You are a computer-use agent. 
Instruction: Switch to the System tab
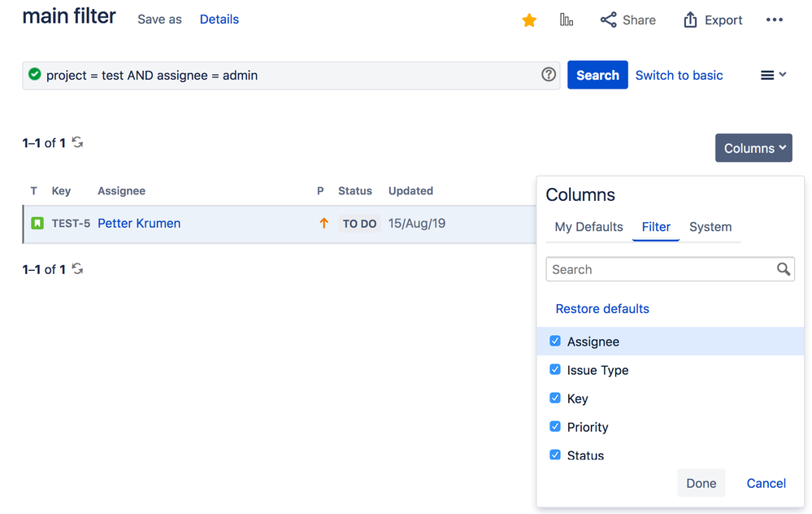pyautogui.click(x=710, y=227)
